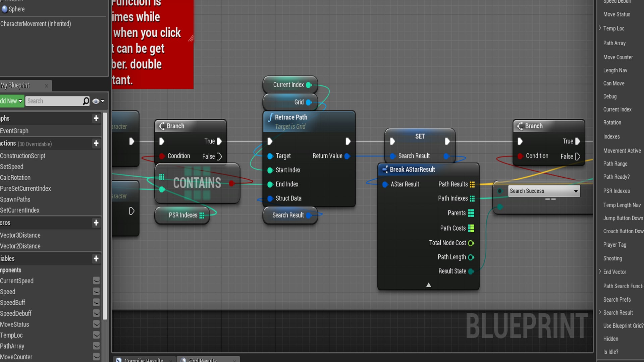Image resolution: width=644 pixels, height=362 pixels.
Task: Click the search magnifier icon in My Blueprint
Action: [86, 101]
